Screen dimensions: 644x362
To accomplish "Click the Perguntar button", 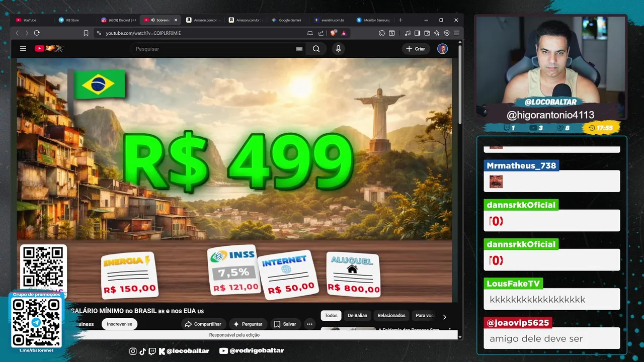I will 248,324.
